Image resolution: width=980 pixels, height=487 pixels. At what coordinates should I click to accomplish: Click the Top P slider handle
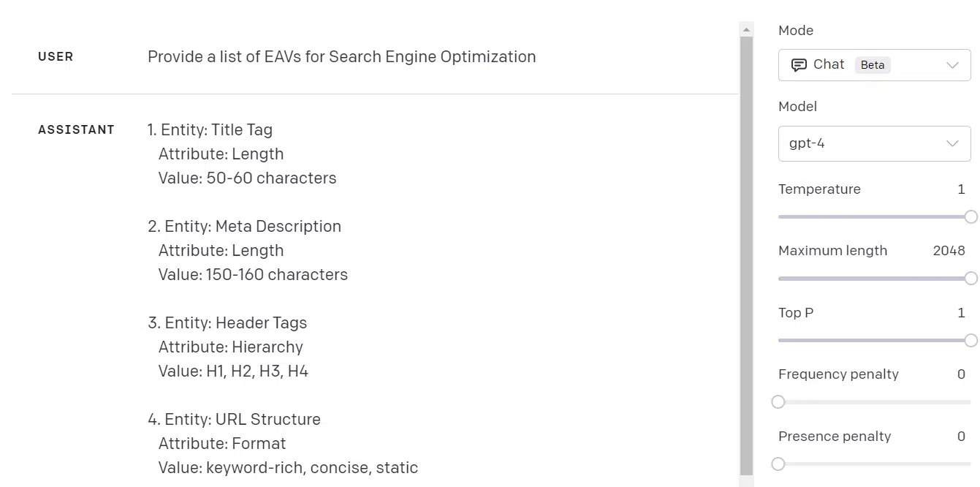[970, 340]
